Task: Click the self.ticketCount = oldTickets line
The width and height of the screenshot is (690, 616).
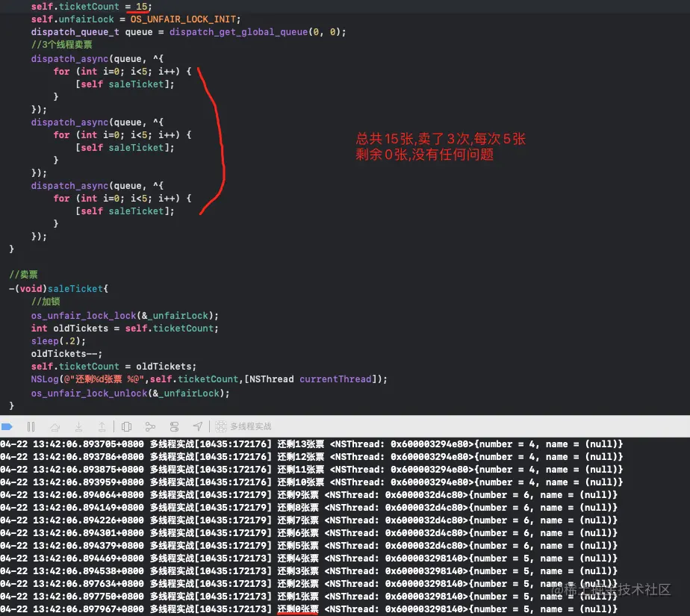Action: [114, 367]
